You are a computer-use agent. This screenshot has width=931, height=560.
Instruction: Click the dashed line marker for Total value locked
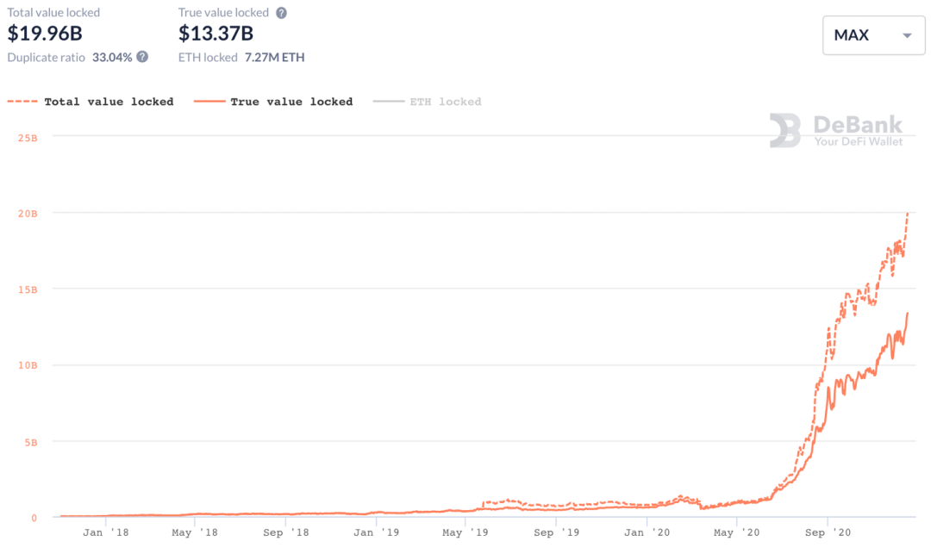[22, 102]
